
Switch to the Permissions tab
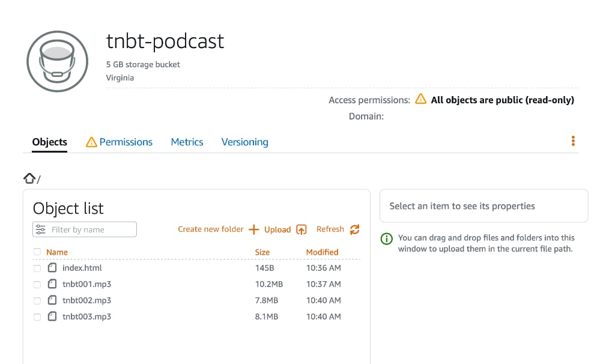pos(126,142)
